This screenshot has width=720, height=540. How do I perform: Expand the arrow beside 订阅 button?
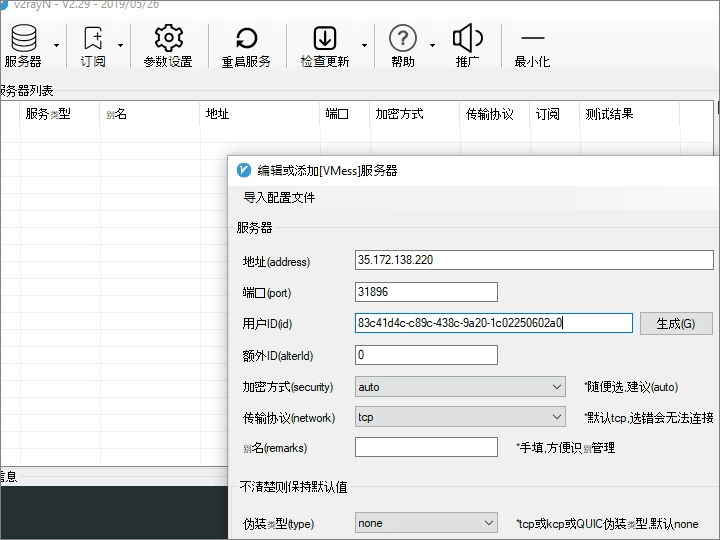[x=120, y=45]
